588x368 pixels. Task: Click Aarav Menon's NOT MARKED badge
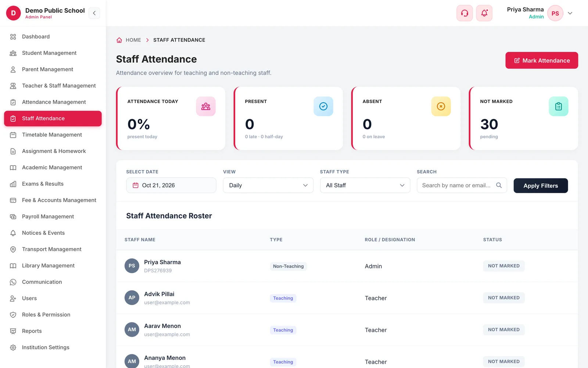504,330
